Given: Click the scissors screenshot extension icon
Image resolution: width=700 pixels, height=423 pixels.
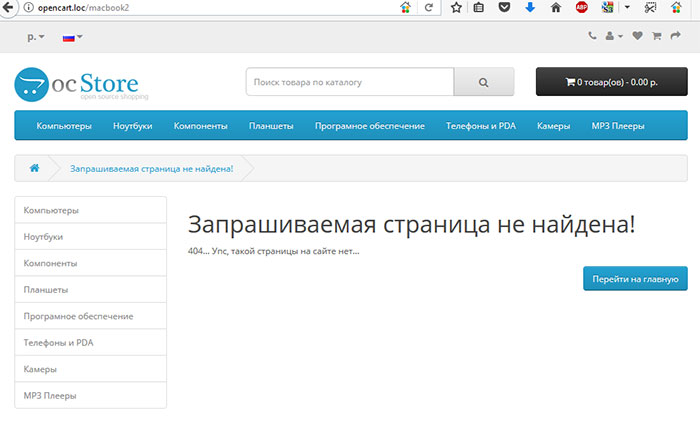Looking at the screenshot, I should tap(650, 8).
